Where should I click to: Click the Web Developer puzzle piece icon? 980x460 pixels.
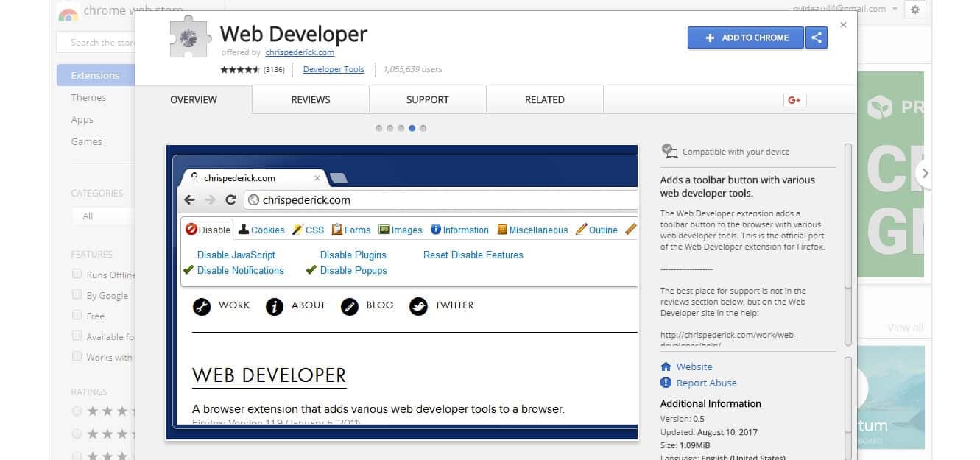[190, 38]
